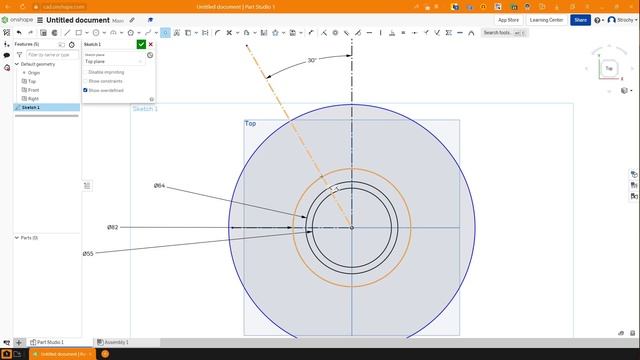
Task: Click the insert feature icon in left sidebar
Action: (7, 44)
